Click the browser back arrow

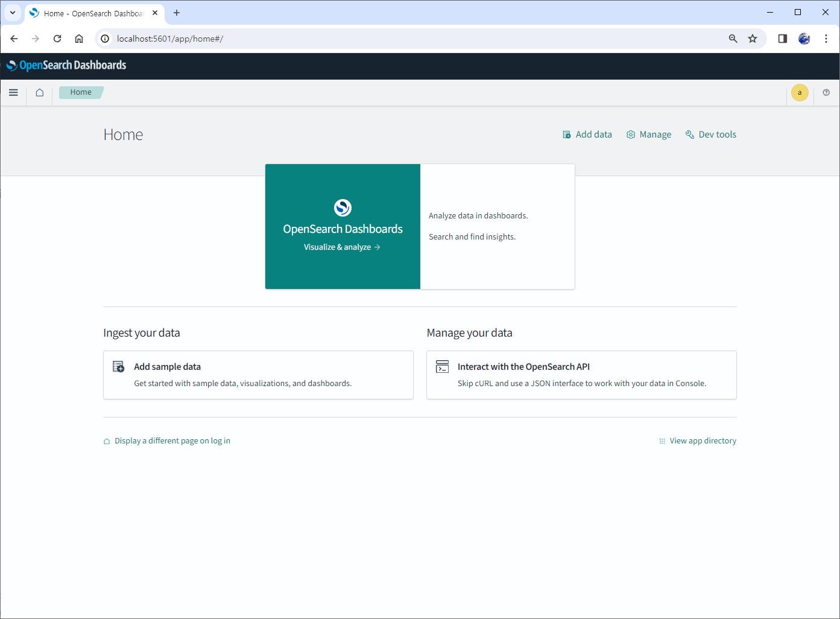pos(14,39)
